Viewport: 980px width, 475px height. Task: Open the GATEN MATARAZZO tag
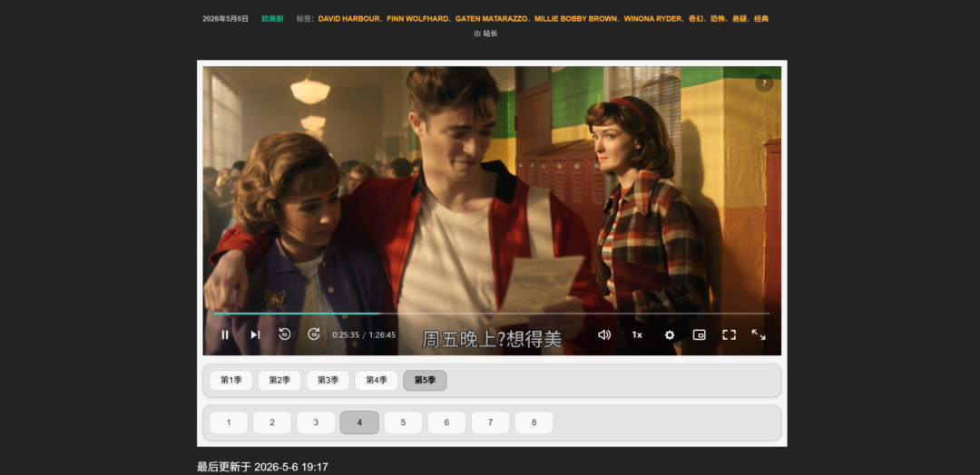(x=491, y=19)
